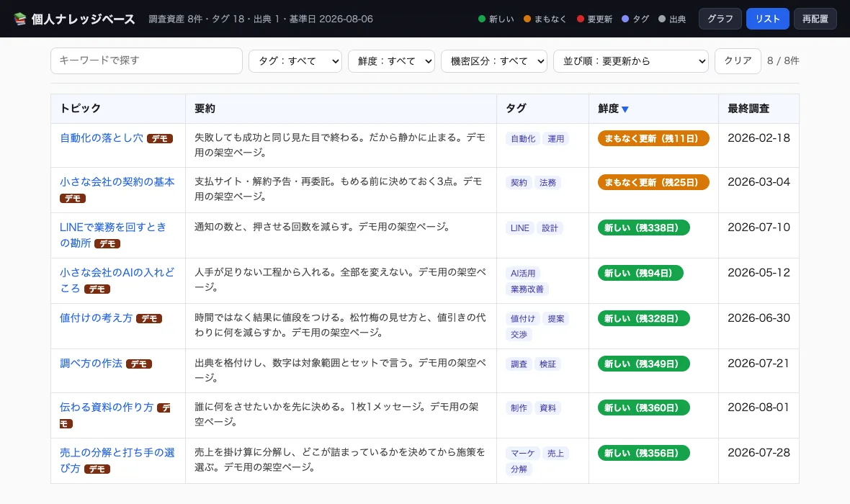Click the 自動化 tag chip
This screenshot has height=504, width=850.
[523, 139]
